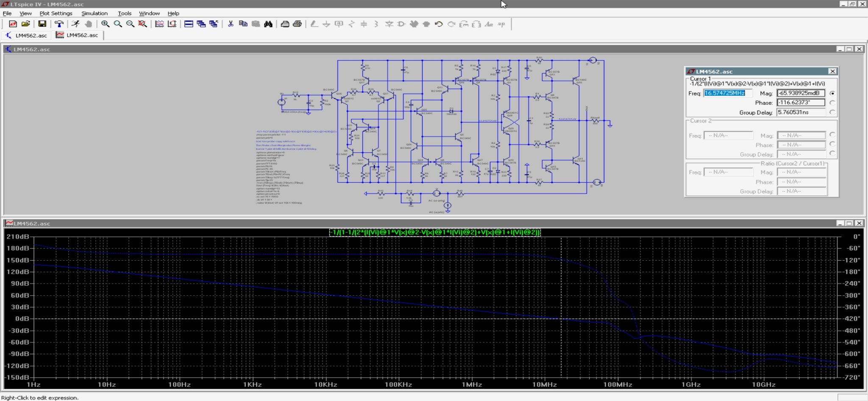Screen dimensions: 868x401
Task: Click the Paste clipboard icon
Action: (x=256, y=24)
